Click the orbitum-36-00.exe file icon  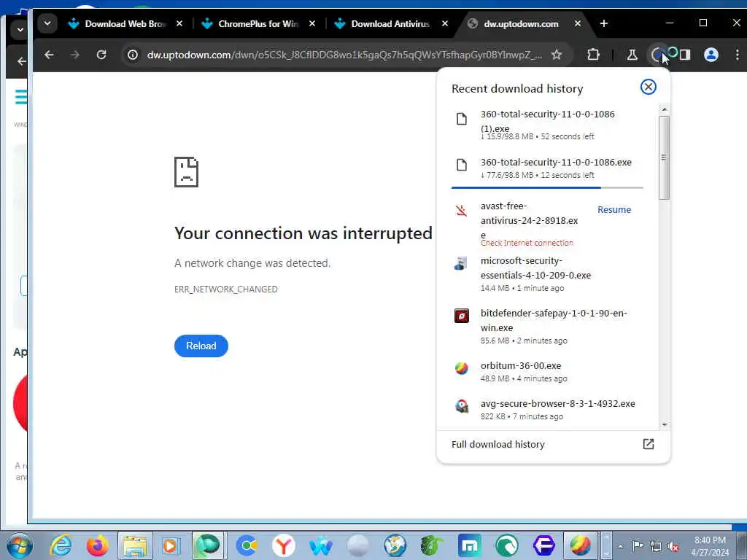point(461,367)
